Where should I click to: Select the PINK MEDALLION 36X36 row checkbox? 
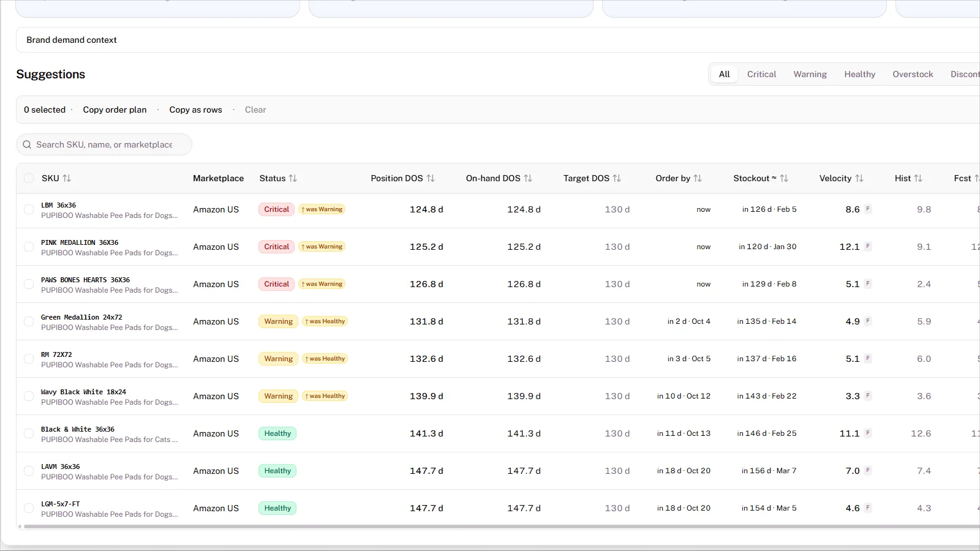point(29,247)
